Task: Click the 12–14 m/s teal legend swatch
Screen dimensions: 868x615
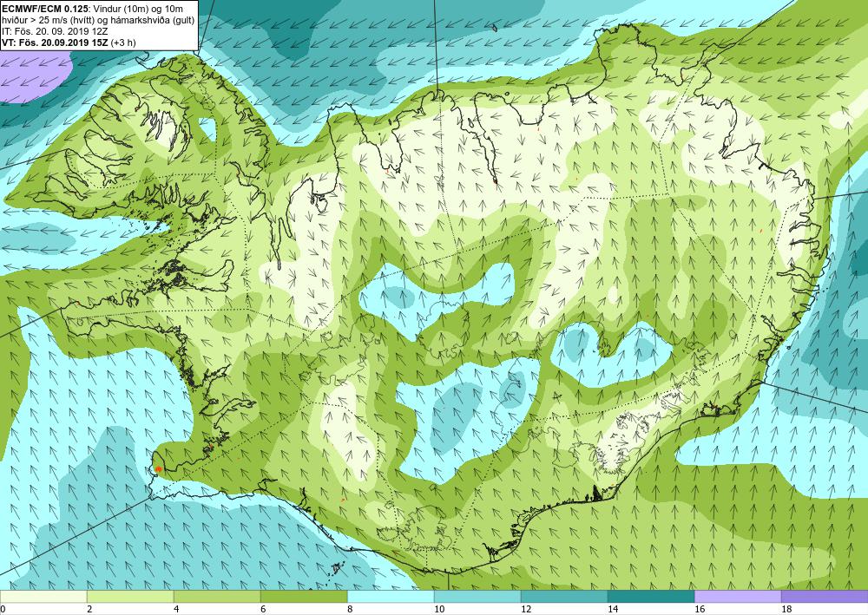Action: (564, 597)
